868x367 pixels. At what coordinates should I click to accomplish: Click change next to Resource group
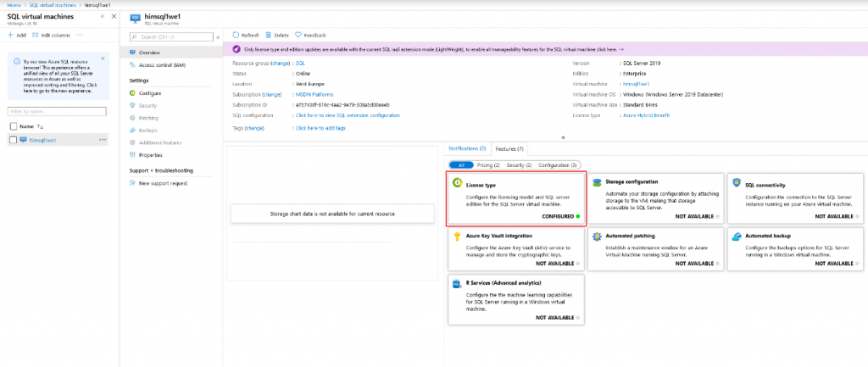(281, 63)
